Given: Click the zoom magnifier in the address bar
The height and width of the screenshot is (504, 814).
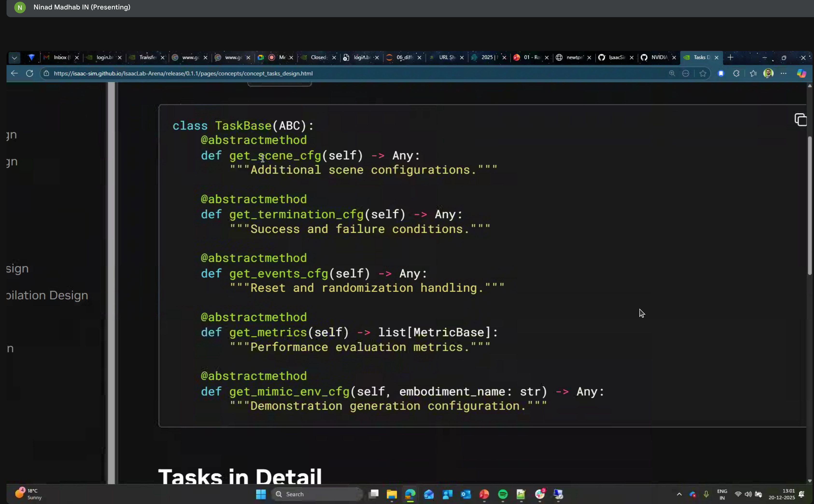Looking at the screenshot, I should (672, 74).
